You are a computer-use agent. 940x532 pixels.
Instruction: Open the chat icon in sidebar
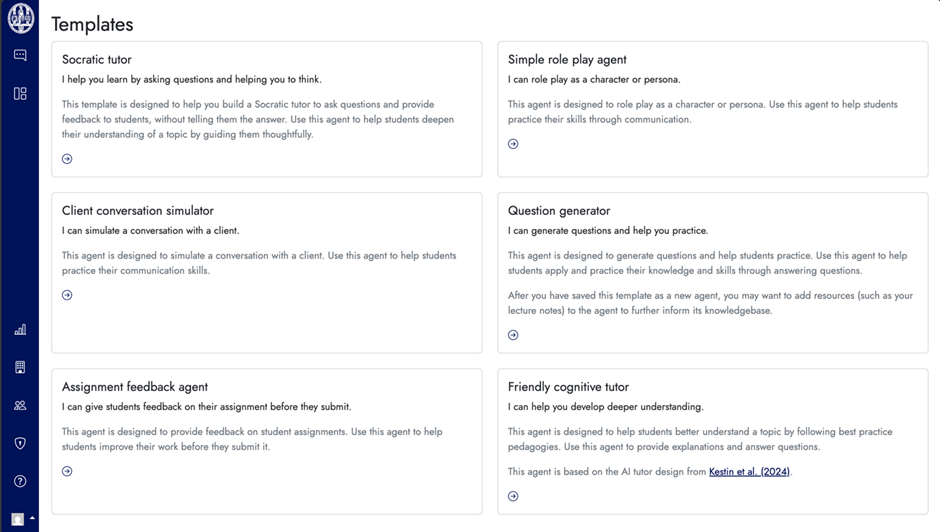[20, 55]
